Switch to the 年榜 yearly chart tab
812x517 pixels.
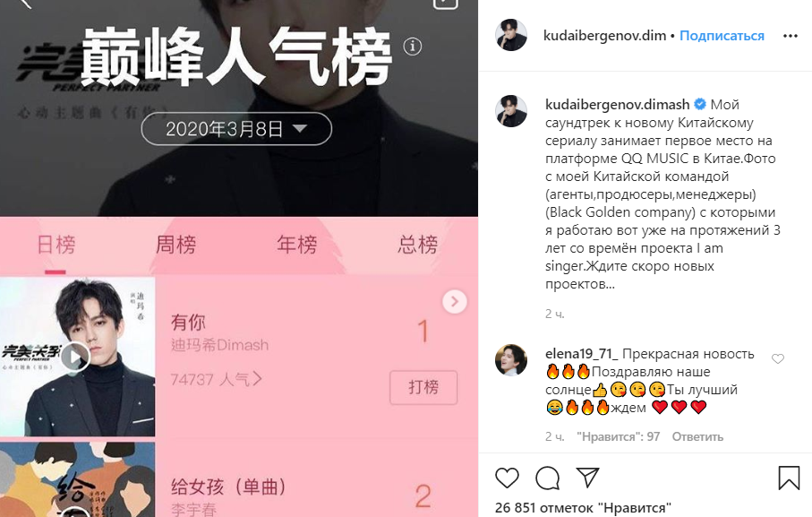[296, 245]
